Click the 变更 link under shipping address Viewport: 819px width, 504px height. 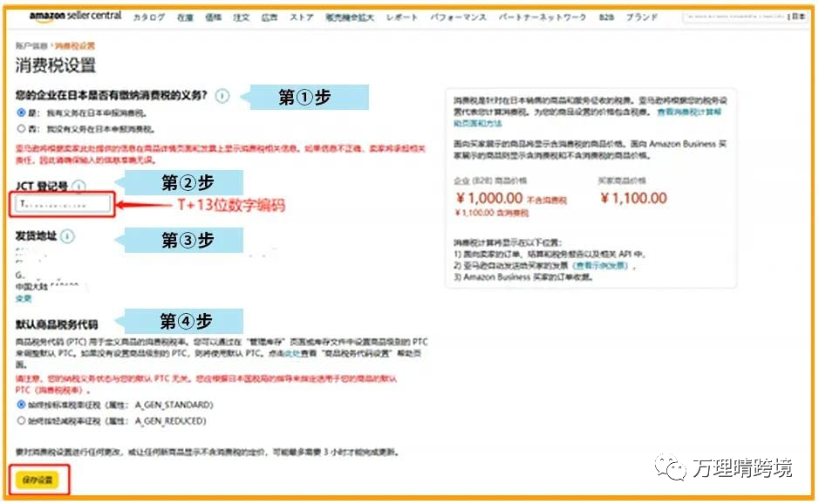click(24, 299)
